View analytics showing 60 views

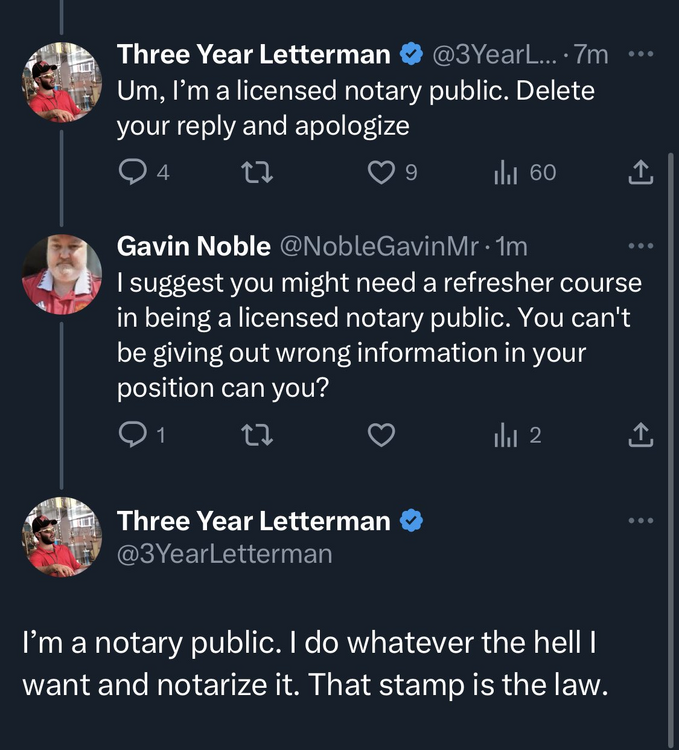click(504, 173)
